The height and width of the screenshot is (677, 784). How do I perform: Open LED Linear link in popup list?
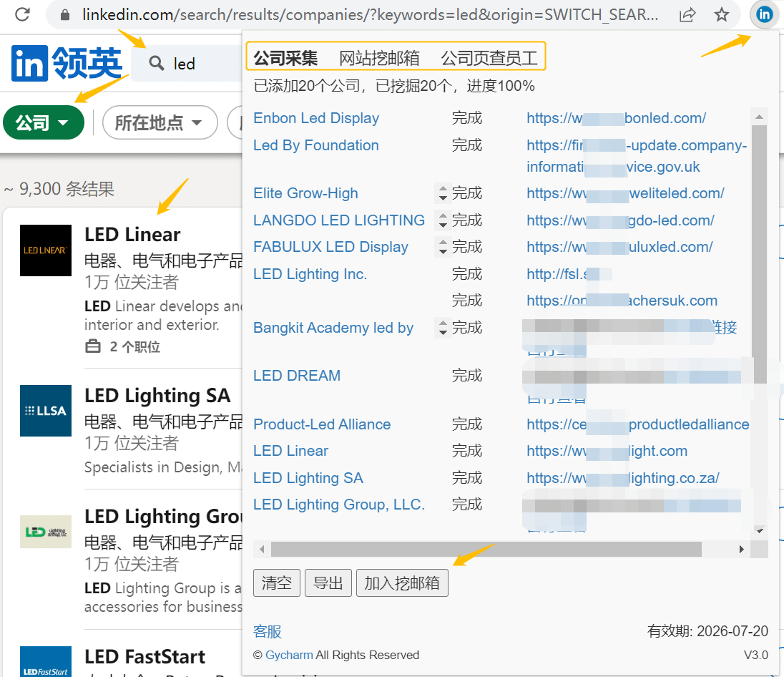coord(290,451)
